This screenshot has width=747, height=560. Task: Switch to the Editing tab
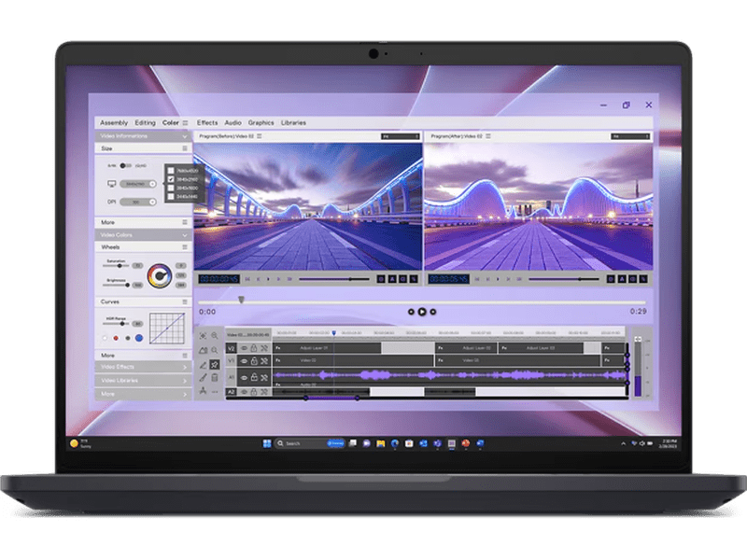(145, 123)
